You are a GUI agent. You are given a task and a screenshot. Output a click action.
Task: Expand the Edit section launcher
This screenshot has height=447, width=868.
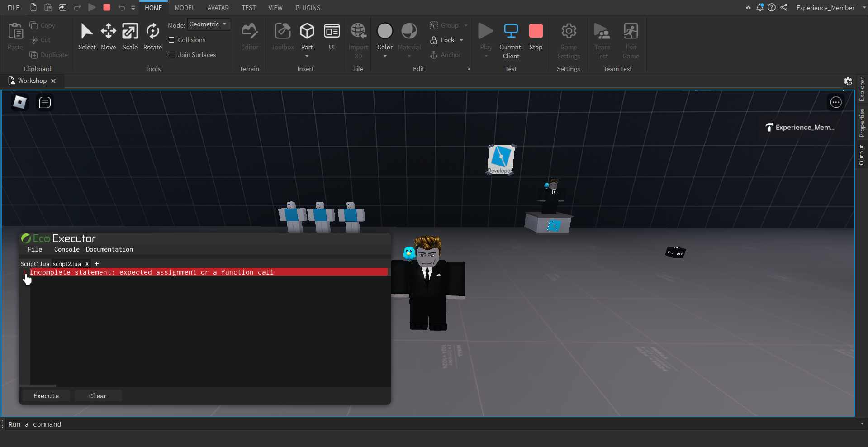468,69
